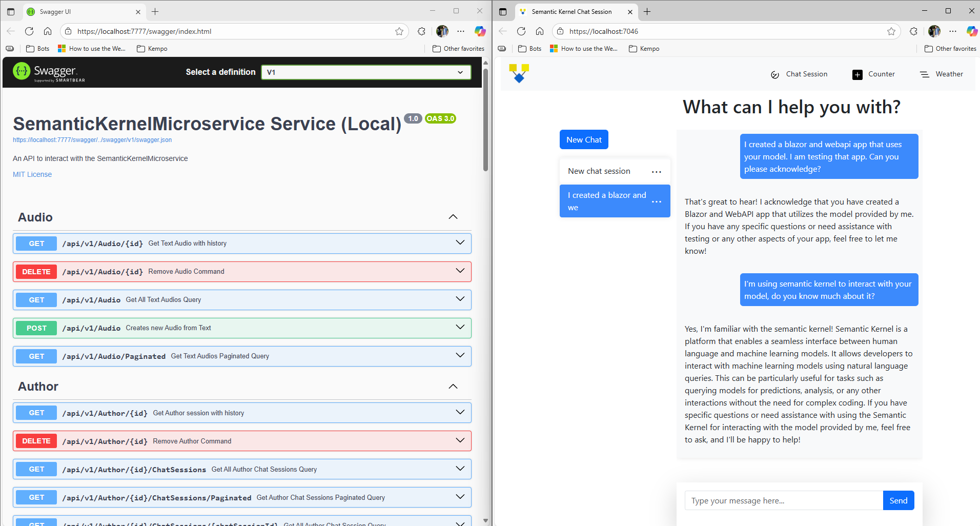Open Weather nav item

[x=942, y=74]
